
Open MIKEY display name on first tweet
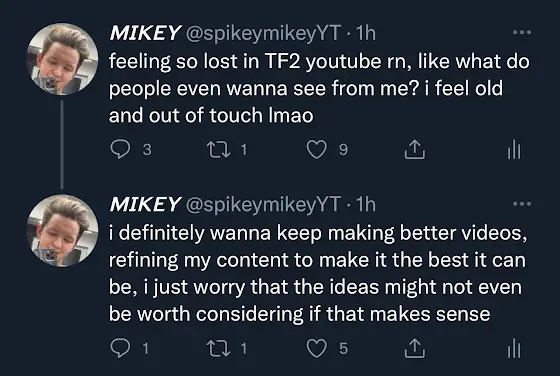[145, 33]
